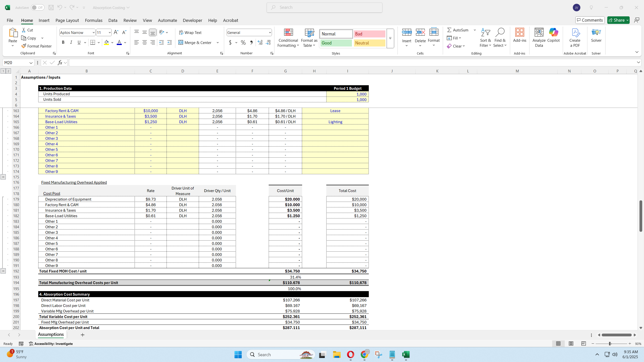
Task: Collapse row group at row 175
Action: point(3,177)
